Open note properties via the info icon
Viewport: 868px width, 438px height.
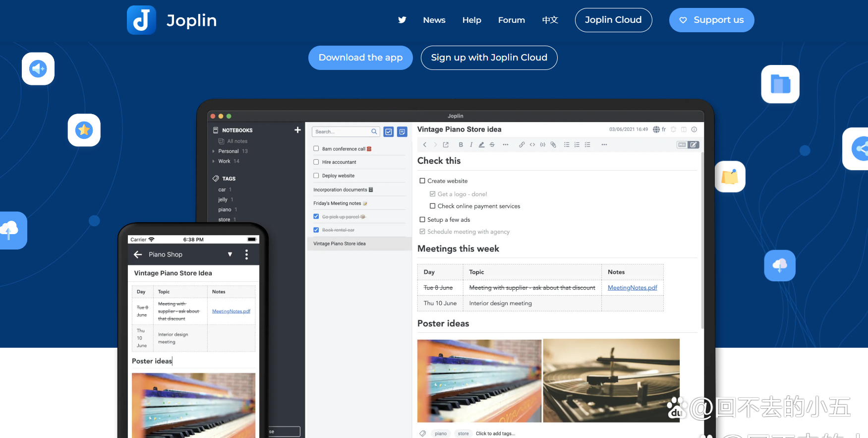coord(694,129)
